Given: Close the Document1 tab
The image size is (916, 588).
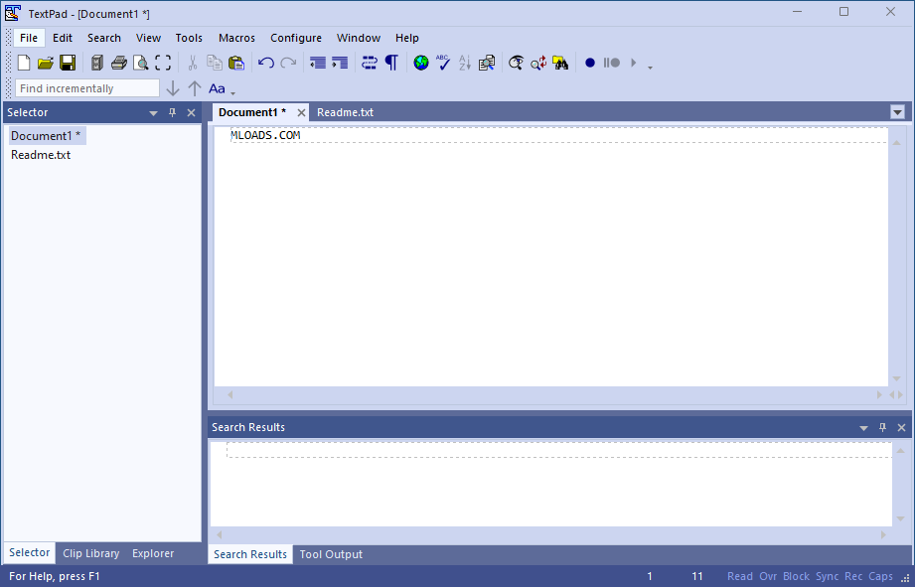Looking at the screenshot, I should pyautogui.click(x=301, y=112).
